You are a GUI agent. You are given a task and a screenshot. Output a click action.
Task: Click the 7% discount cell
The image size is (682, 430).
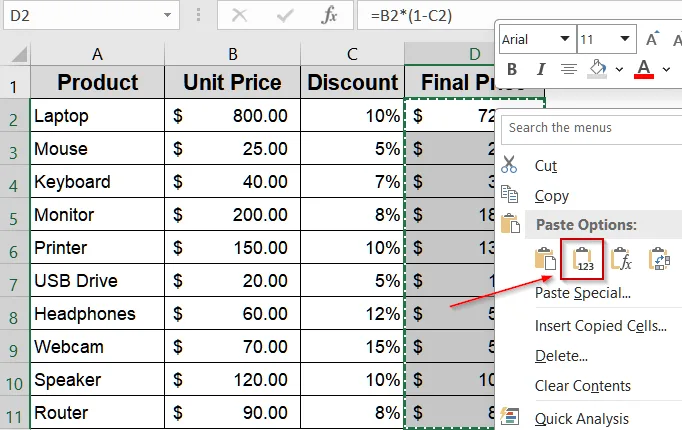tap(352, 182)
